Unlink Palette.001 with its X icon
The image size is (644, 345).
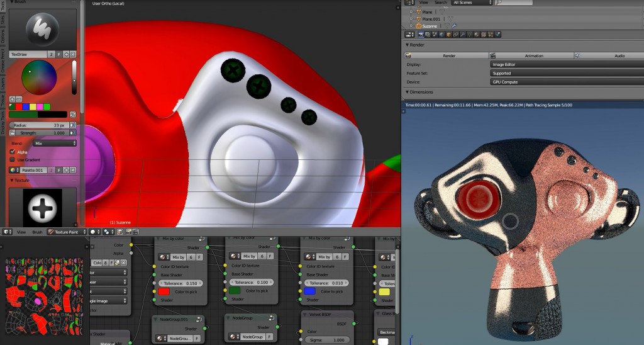73,170
